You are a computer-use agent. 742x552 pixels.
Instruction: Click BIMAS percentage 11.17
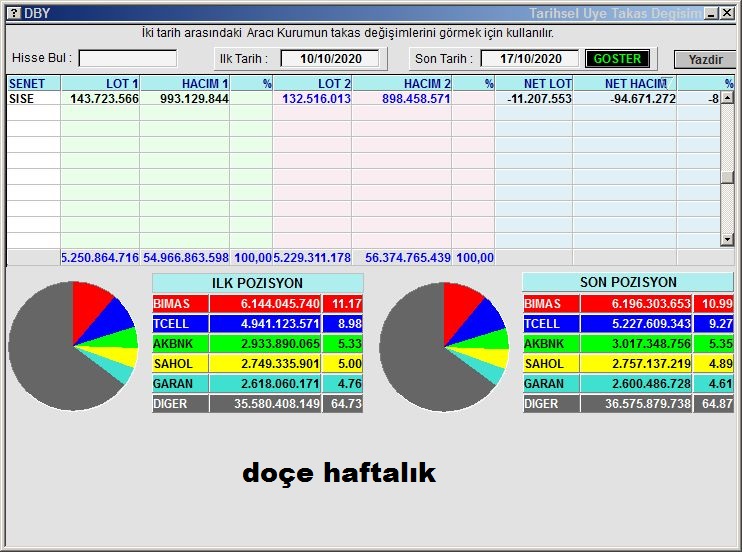point(343,303)
